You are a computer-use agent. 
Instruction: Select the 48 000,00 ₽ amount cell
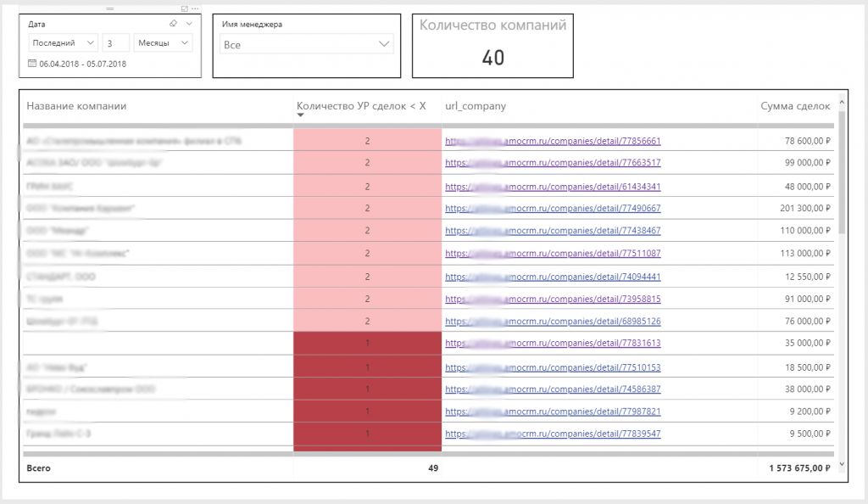pos(807,187)
